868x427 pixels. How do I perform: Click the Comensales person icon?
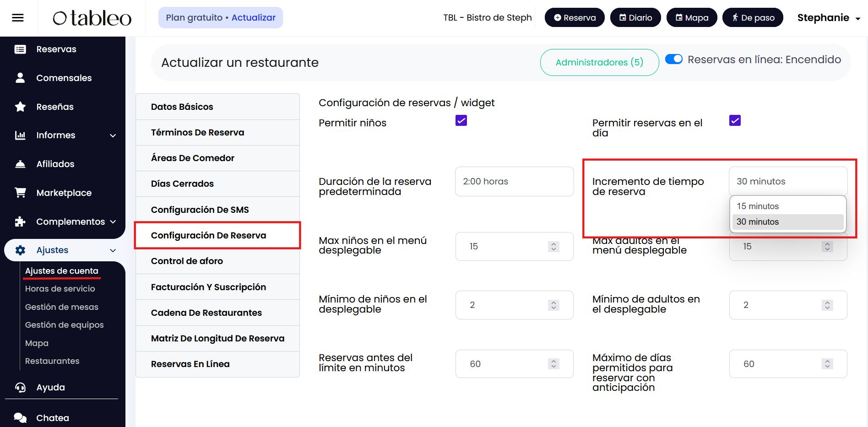tap(20, 78)
